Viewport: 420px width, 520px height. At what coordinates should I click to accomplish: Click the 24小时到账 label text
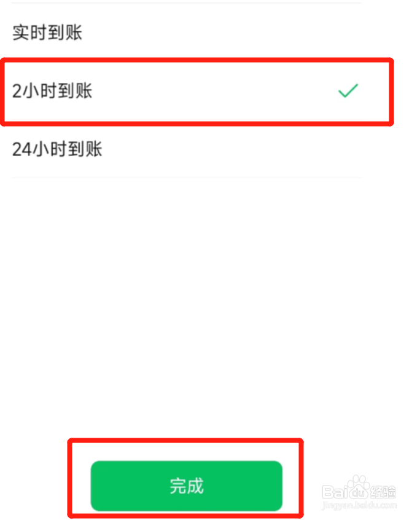[57, 149]
